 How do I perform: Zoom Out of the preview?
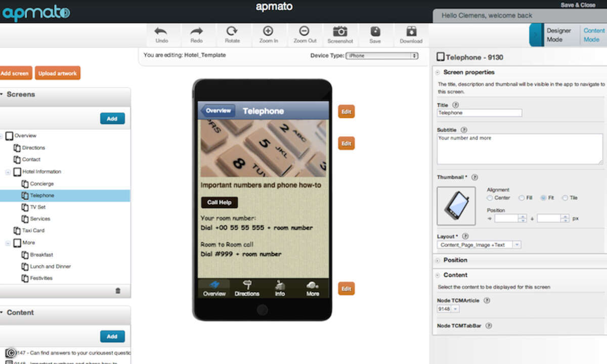305,35
